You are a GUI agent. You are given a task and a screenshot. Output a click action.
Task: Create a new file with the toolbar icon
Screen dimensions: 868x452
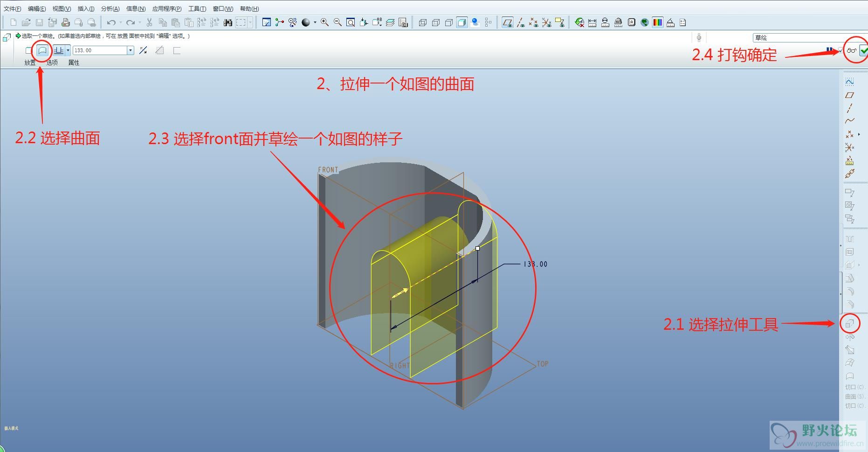[14, 22]
